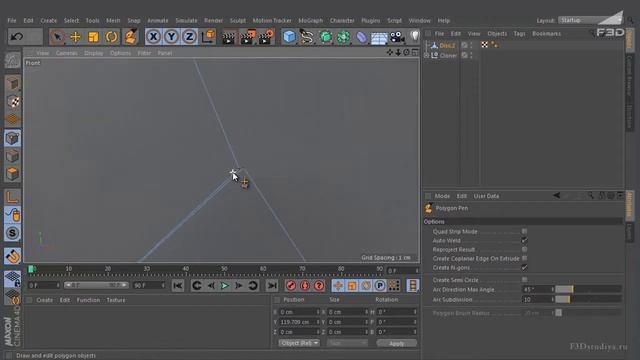Add a Camera object
640x360 pixels.
397,37
